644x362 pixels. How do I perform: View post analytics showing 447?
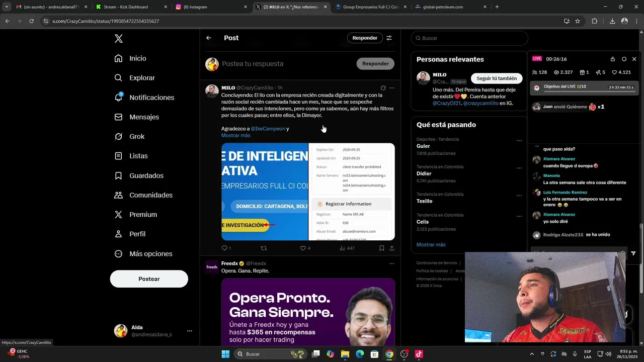[347, 248]
